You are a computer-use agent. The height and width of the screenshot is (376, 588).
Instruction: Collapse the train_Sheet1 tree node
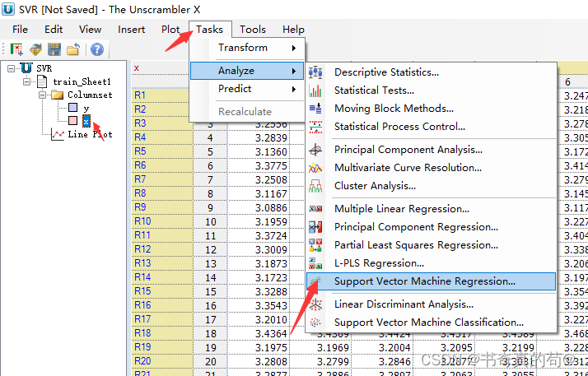[x=26, y=81]
